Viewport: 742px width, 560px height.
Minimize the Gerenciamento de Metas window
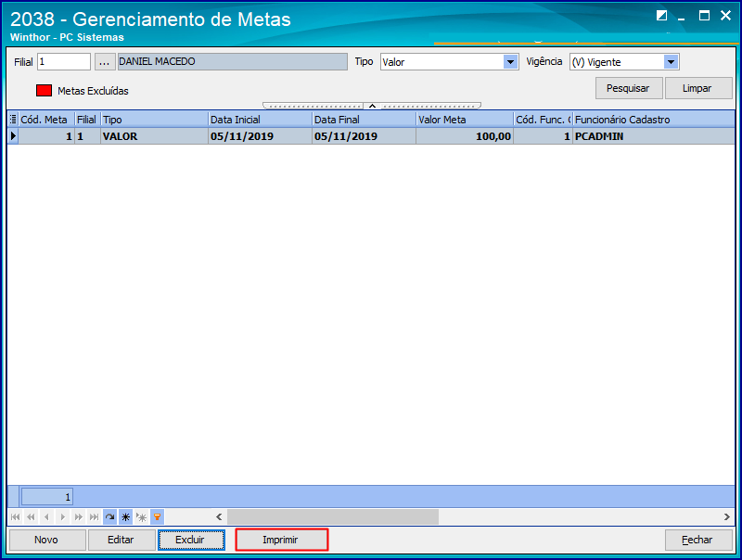tap(682, 17)
